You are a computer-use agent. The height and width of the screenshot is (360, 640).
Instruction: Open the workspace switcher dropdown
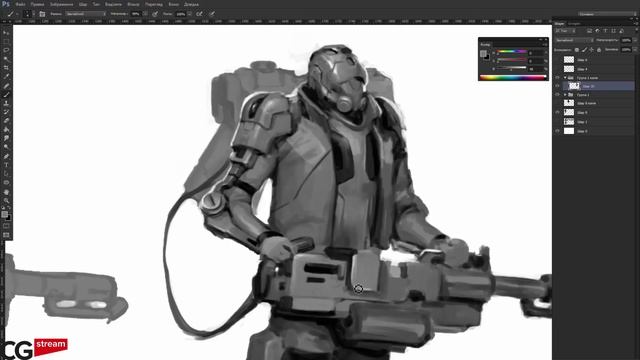click(607, 14)
